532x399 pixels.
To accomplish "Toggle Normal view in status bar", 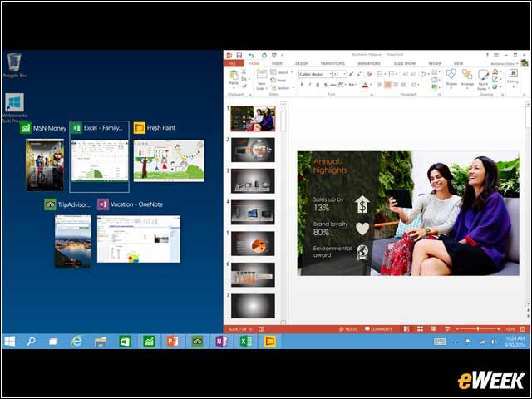I will point(406,329).
